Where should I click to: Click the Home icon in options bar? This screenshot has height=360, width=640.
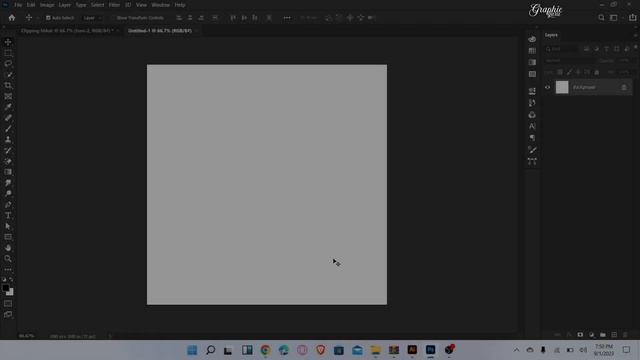(11, 18)
